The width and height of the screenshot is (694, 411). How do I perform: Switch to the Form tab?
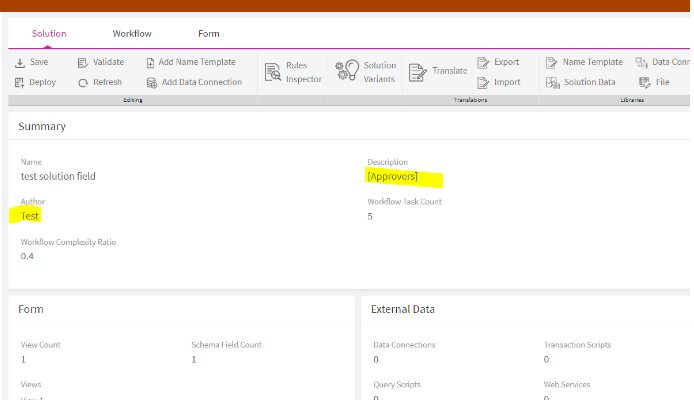click(x=209, y=34)
